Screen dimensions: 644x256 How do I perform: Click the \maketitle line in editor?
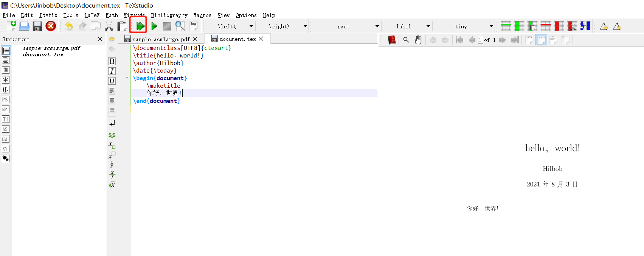(163, 85)
